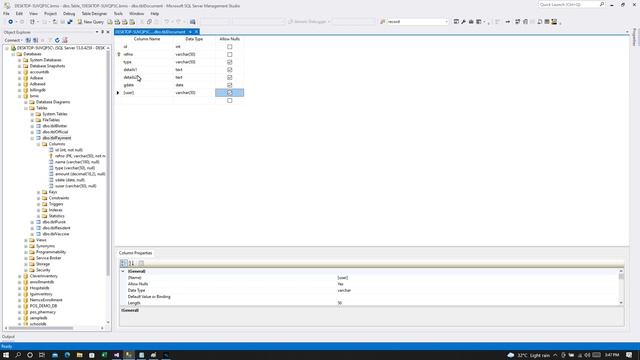The image size is (640, 360).
Task: Open Visual Studio from taskbar
Action: point(116,355)
